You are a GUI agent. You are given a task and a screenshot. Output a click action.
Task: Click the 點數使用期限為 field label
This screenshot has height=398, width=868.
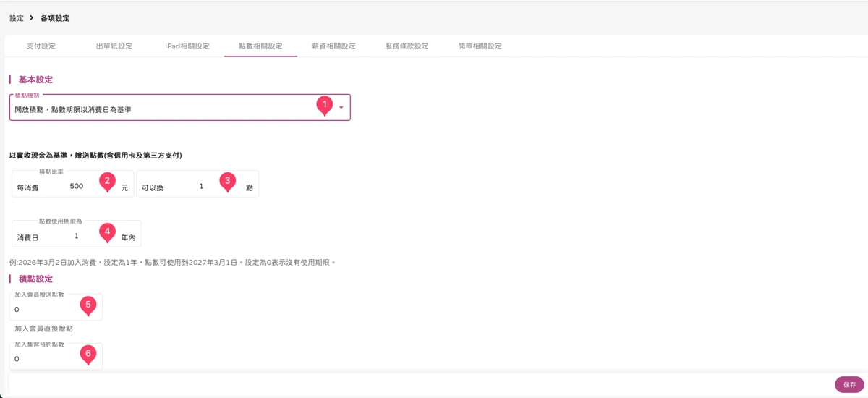60,221
